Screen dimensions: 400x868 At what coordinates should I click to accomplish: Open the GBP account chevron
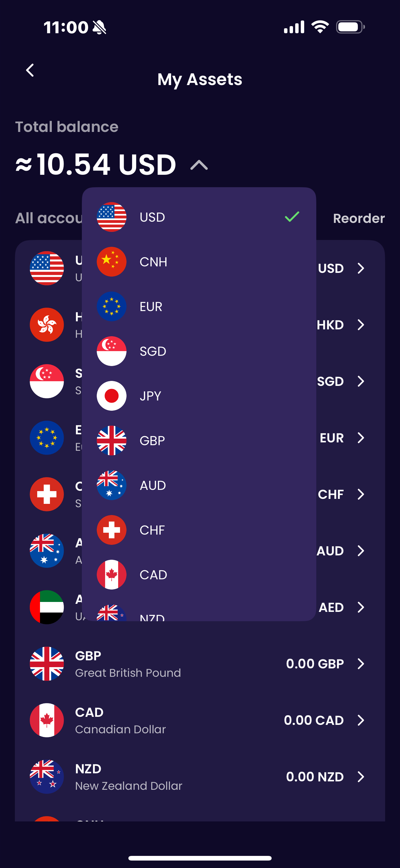[x=361, y=664]
